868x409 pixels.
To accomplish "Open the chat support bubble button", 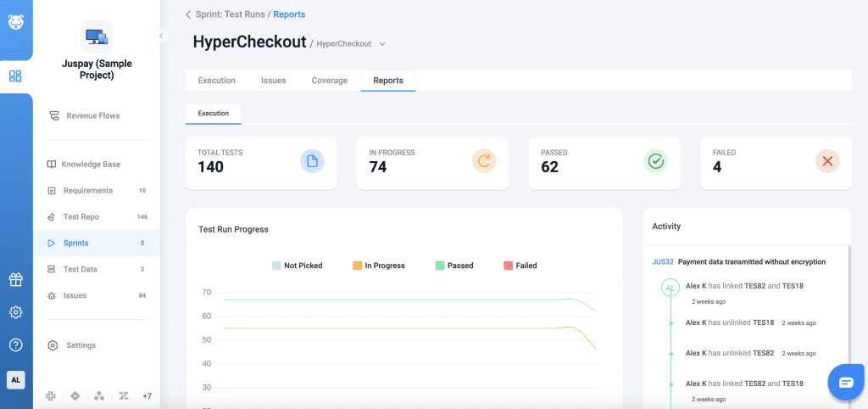I will [845, 382].
